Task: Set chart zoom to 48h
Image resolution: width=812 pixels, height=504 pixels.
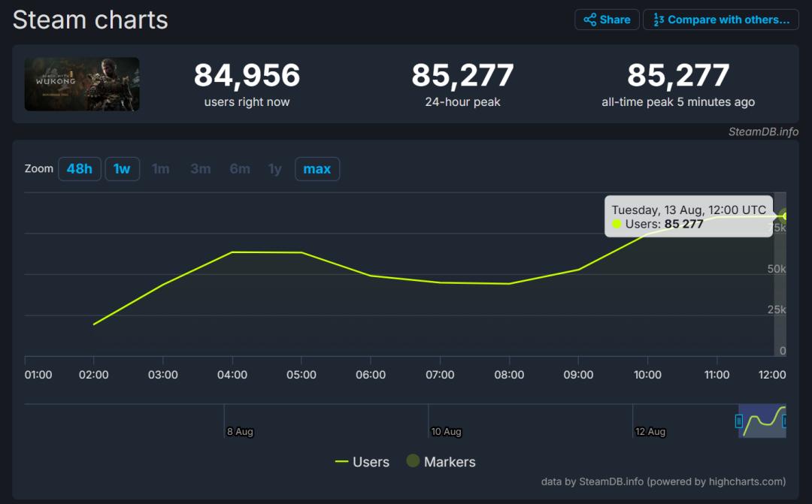Action: tap(79, 169)
